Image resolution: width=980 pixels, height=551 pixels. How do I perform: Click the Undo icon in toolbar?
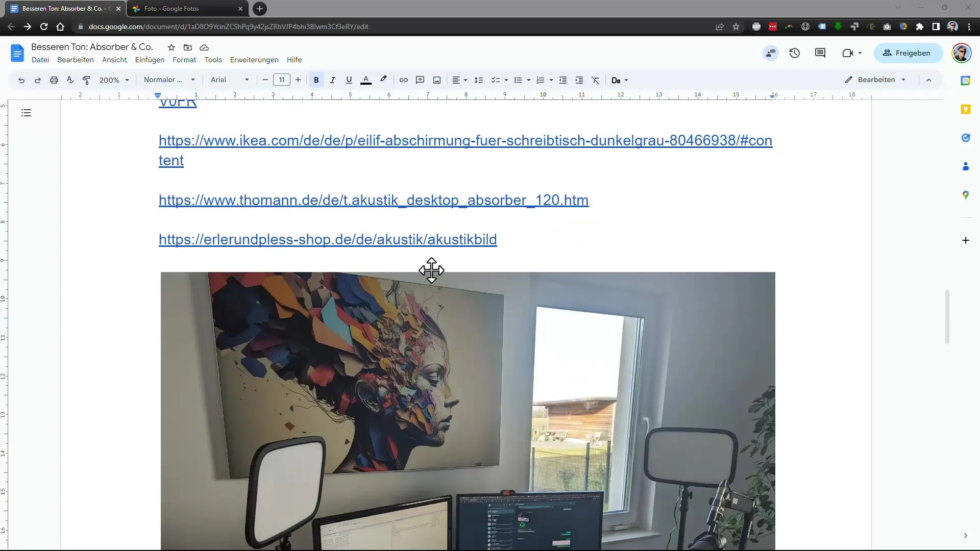(x=21, y=80)
